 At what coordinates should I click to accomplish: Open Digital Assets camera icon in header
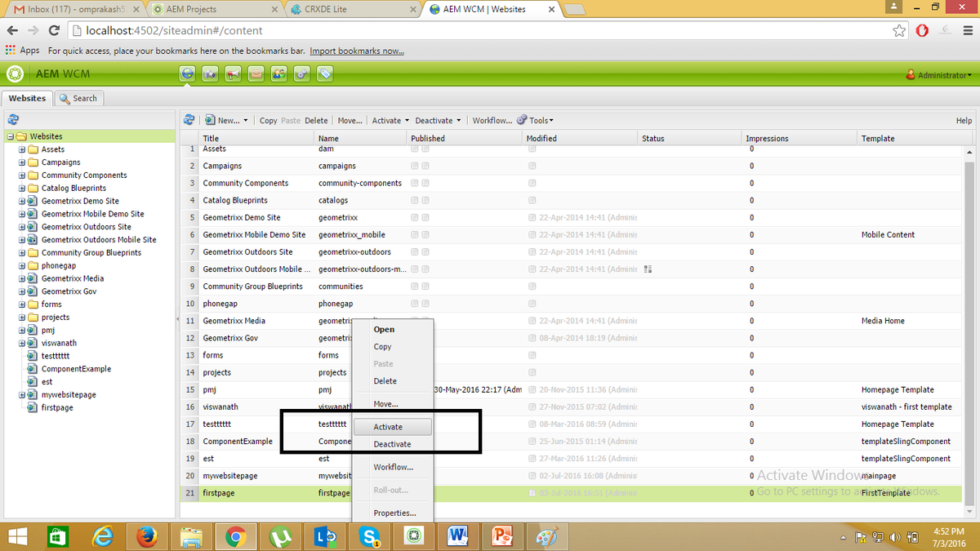point(211,74)
